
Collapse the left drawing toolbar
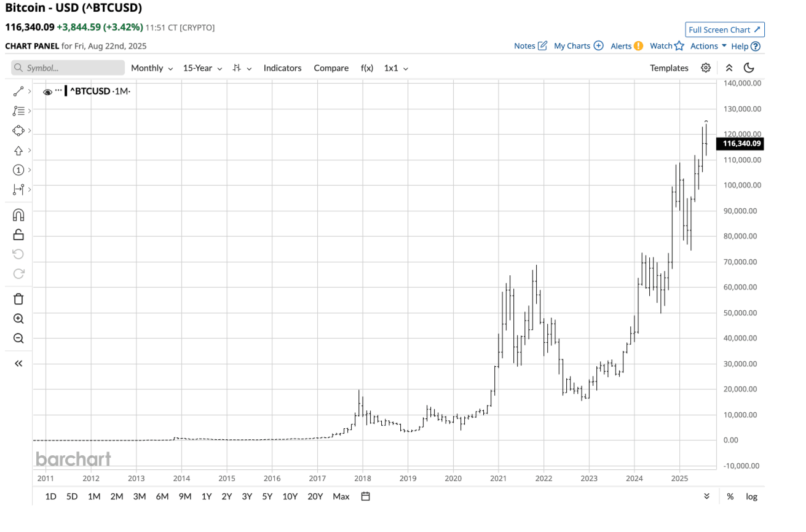click(x=18, y=364)
